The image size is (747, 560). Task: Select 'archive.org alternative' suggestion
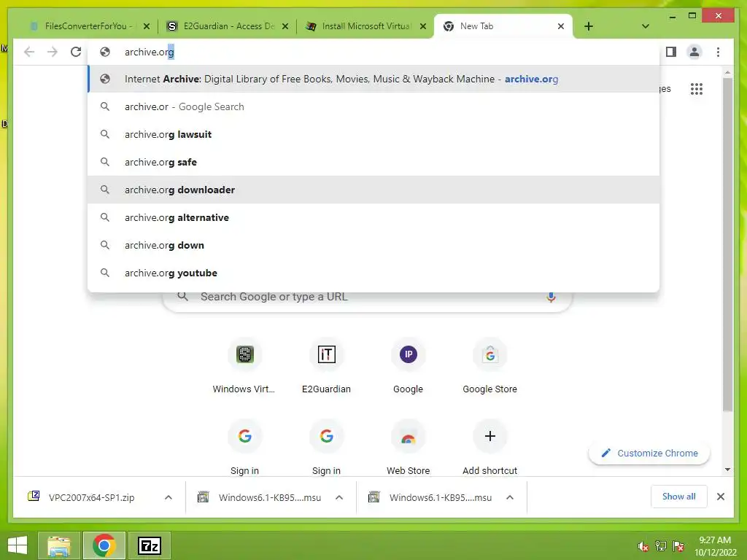[x=374, y=217]
